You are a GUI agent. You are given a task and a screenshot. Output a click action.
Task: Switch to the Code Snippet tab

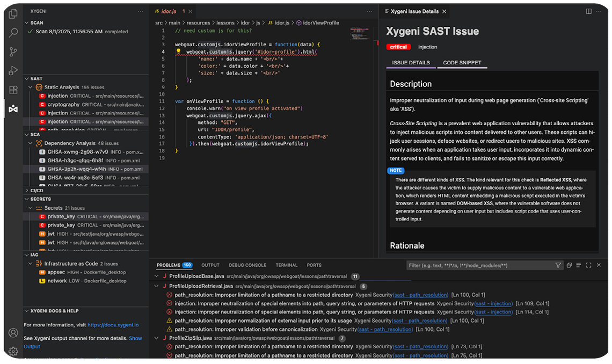462,63
